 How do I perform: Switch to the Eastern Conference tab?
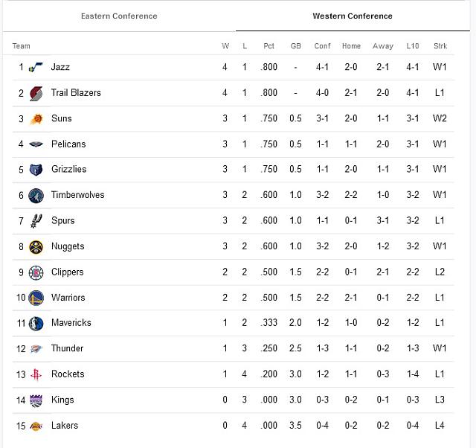(119, 16)
